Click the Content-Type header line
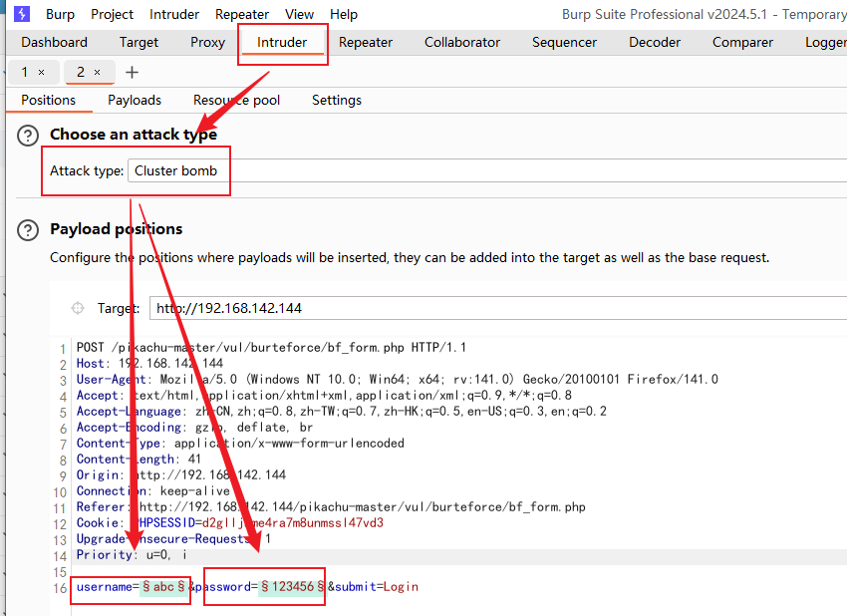Image resolution: width=847 pixels, height=616 pixels. click(x=240, y=444)
